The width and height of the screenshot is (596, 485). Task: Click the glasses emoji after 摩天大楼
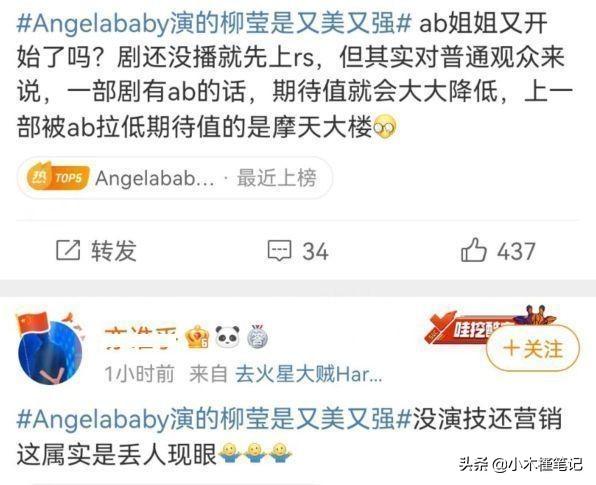(385, 127)
